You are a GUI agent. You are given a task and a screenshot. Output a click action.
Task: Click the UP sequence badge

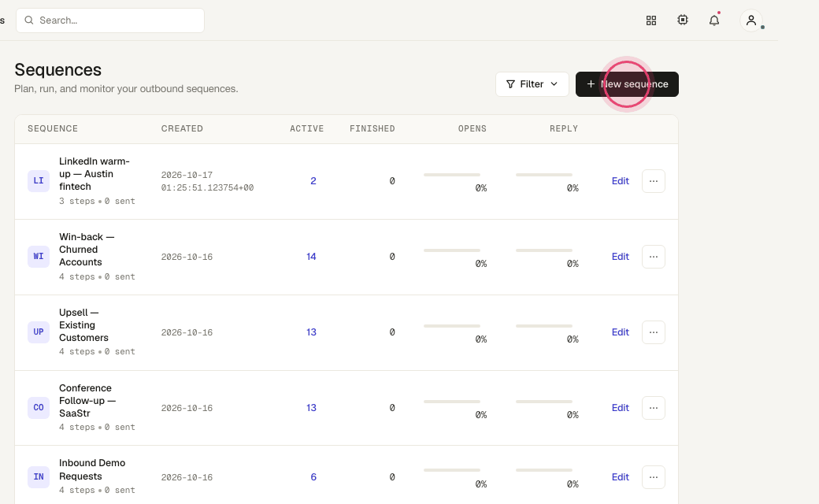(39, 332)
